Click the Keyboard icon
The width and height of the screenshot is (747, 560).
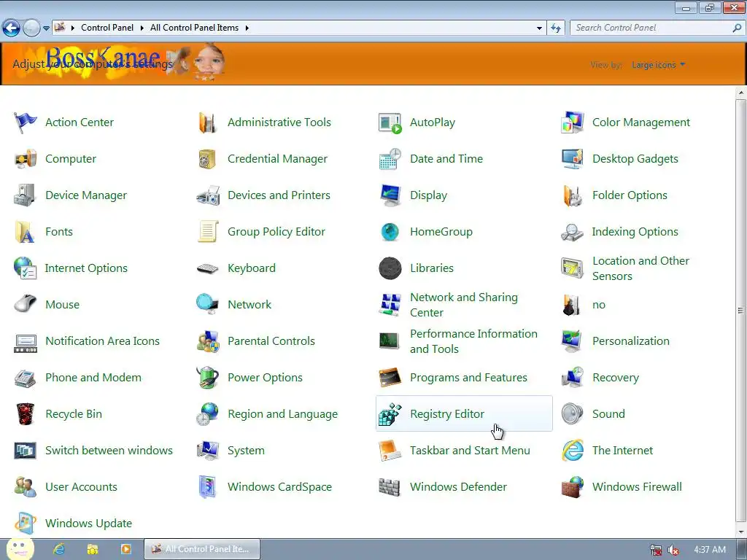click(207, 268)
